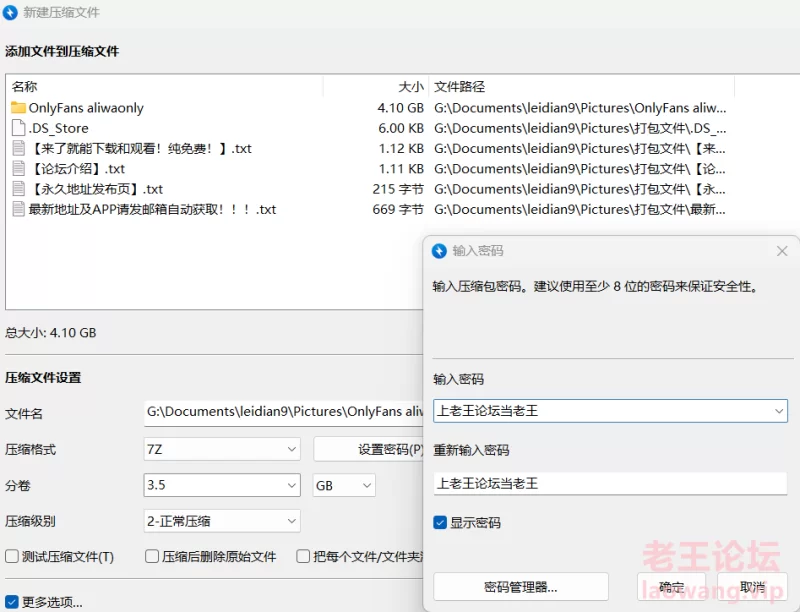Select 【来了就能下载和观看!纯免费!】.txt file name

[x=140, y=148]
